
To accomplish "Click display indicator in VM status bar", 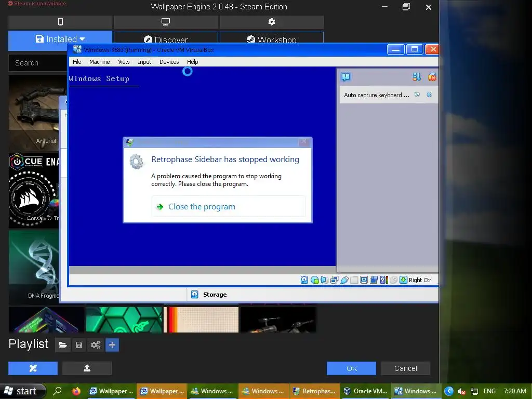I will (x=364, y=280).
